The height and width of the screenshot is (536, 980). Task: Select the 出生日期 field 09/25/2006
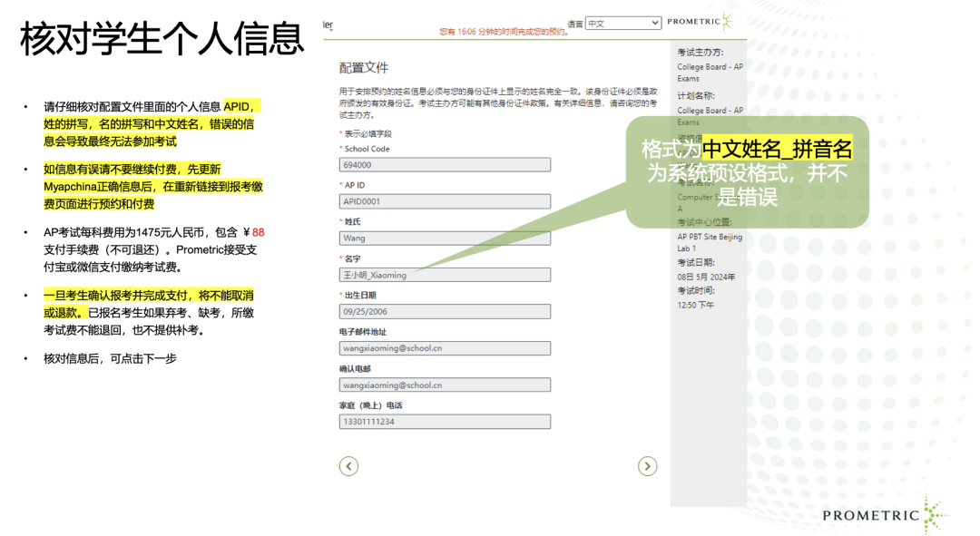coord(445,311)
